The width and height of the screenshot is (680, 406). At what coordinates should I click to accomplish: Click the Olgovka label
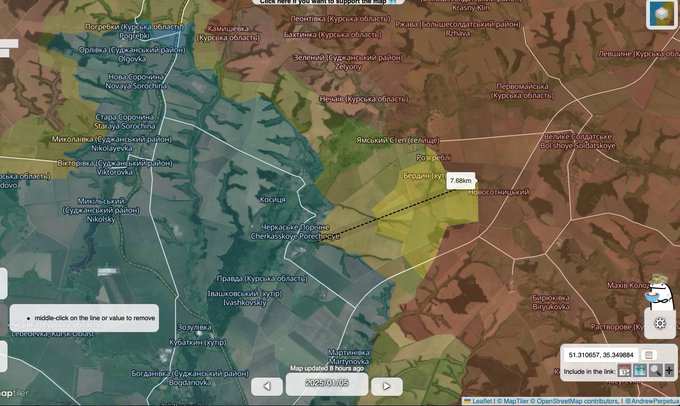tap(132, 59)
